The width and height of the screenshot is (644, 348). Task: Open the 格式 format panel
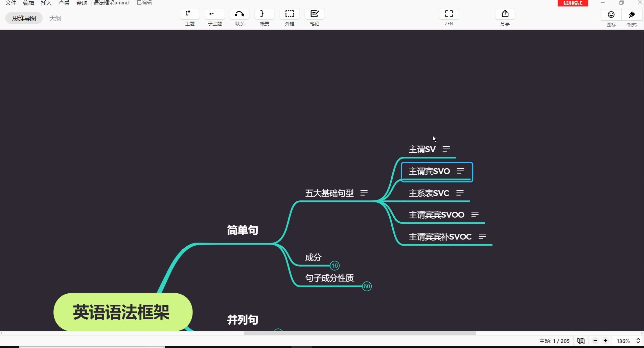632,15
